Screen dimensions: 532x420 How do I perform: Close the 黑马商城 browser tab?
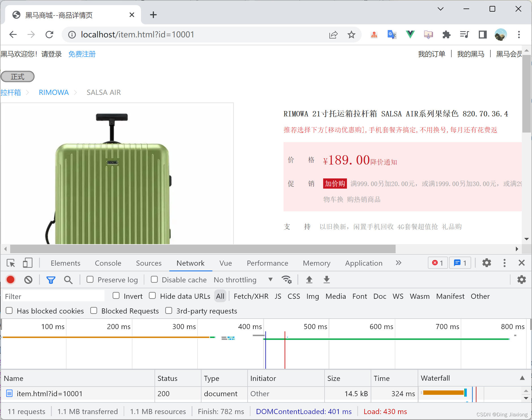coord(132,15)
